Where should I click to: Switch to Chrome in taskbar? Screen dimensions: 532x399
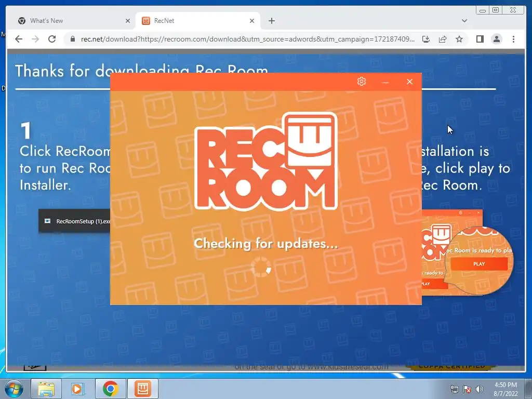coord(110,389)
